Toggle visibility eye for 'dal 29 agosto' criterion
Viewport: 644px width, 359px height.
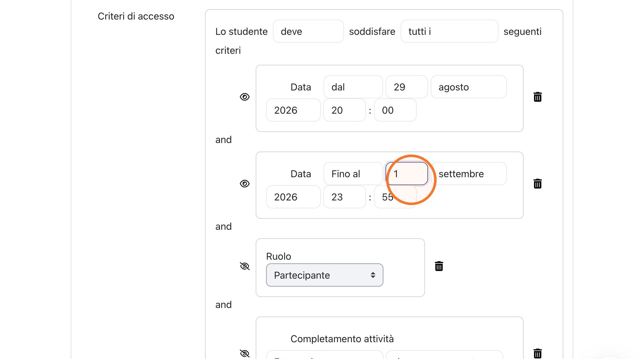[245, 97]
